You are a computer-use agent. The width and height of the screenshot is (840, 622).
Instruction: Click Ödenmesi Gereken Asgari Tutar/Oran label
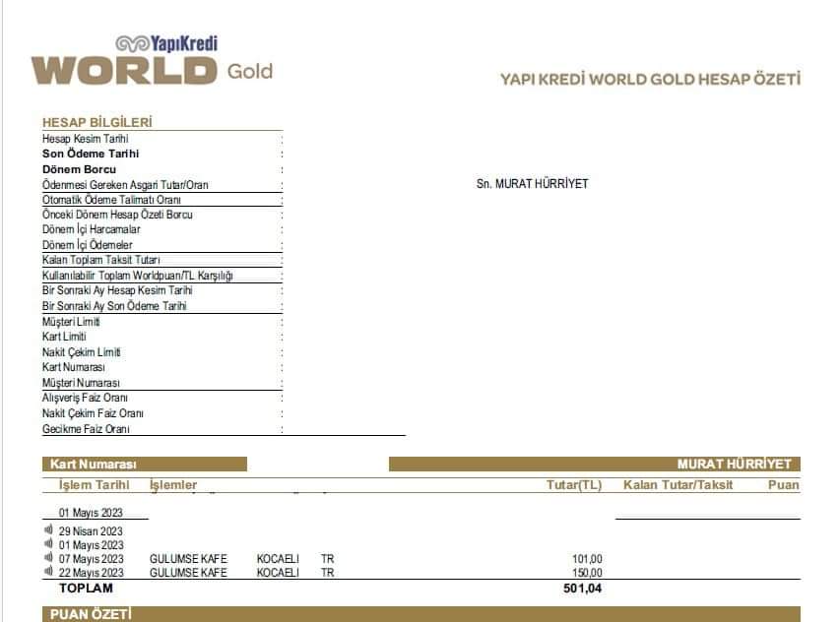[125, 185]
